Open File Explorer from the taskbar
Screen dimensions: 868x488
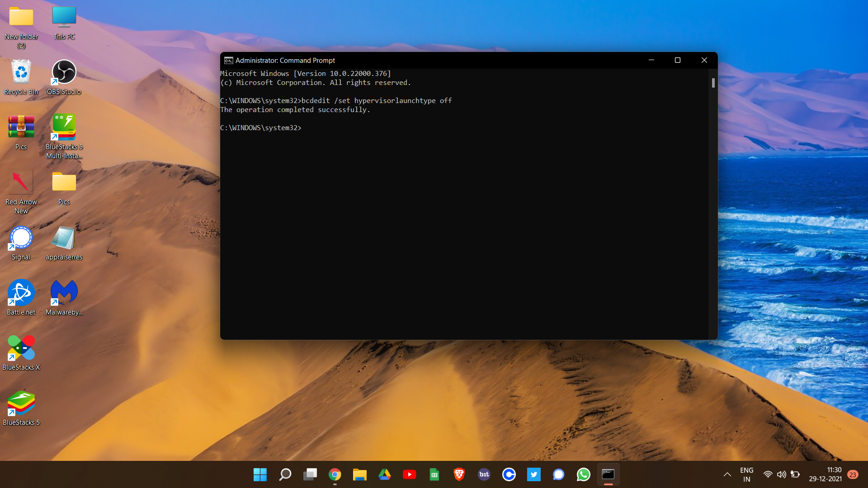359,474
